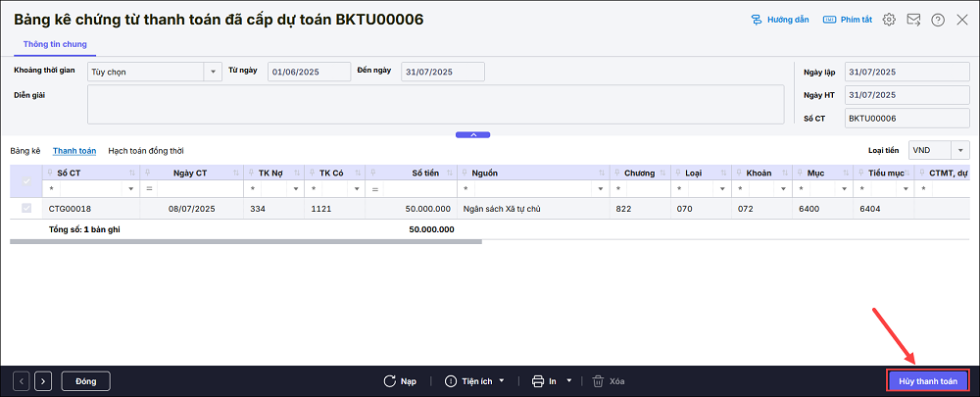
Task: Click the Đóng button
Action: click(x=85, y=380)
